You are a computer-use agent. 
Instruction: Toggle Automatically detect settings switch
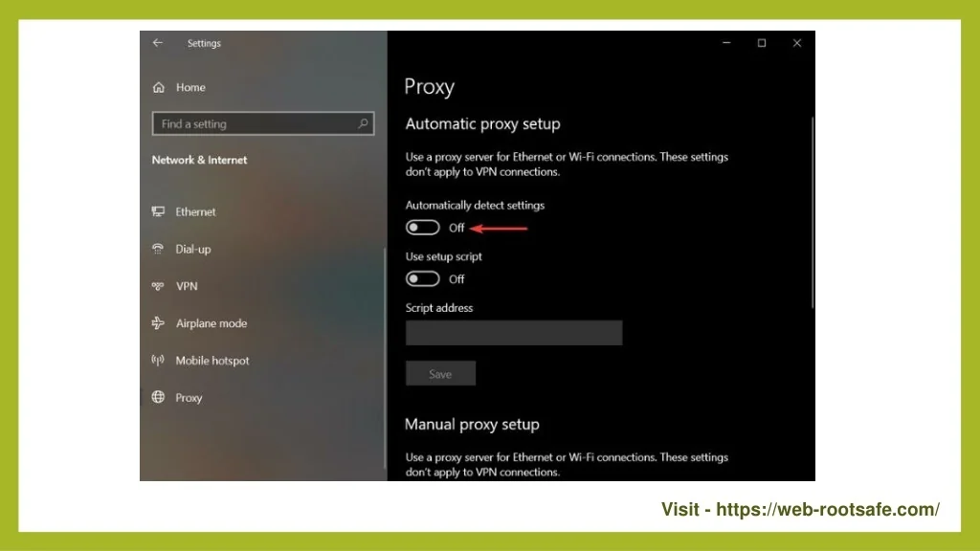pyautogui.click(x=422, y=228)
